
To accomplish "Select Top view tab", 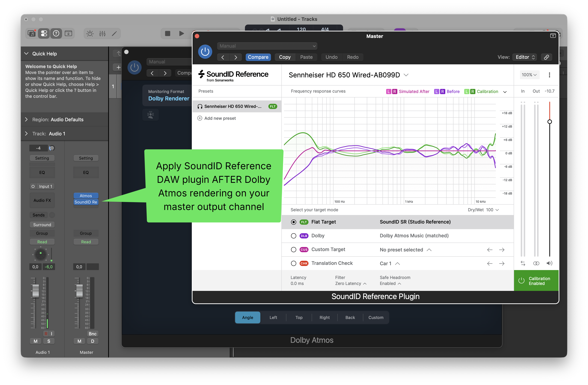I will coord(299,317).
